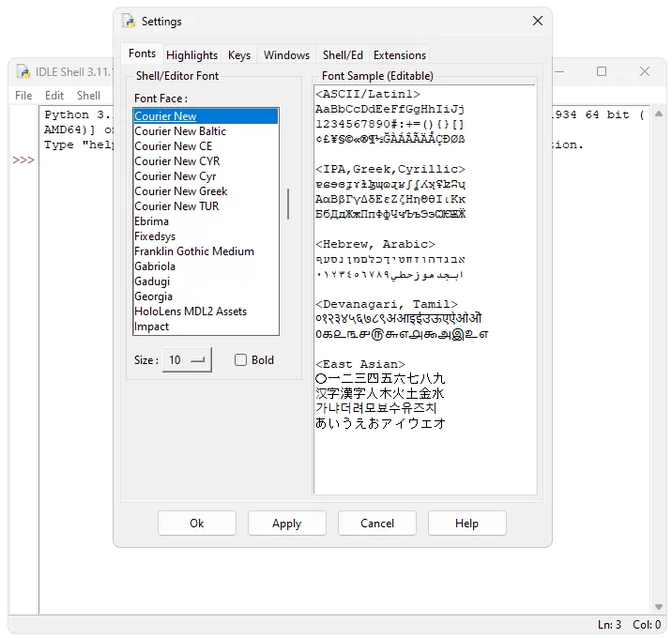Open the Keys tab

click(x=239, y=55)
